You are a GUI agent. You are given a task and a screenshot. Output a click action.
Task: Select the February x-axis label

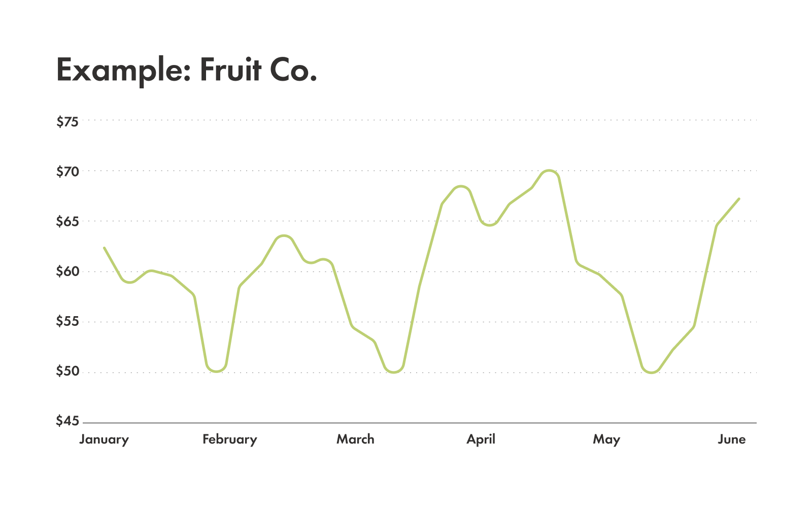(230, 439)
